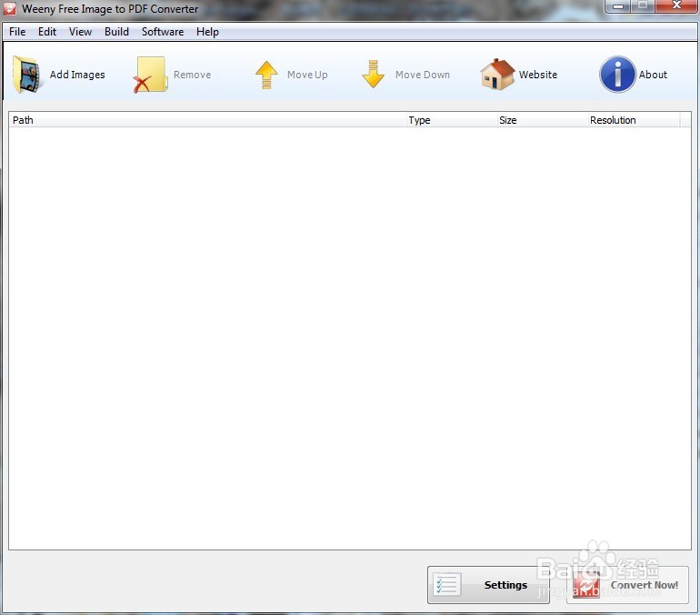The width and height of the screenshot is (700, 615).
Task: Open the Software menu
Action: [x=163, y=32]
